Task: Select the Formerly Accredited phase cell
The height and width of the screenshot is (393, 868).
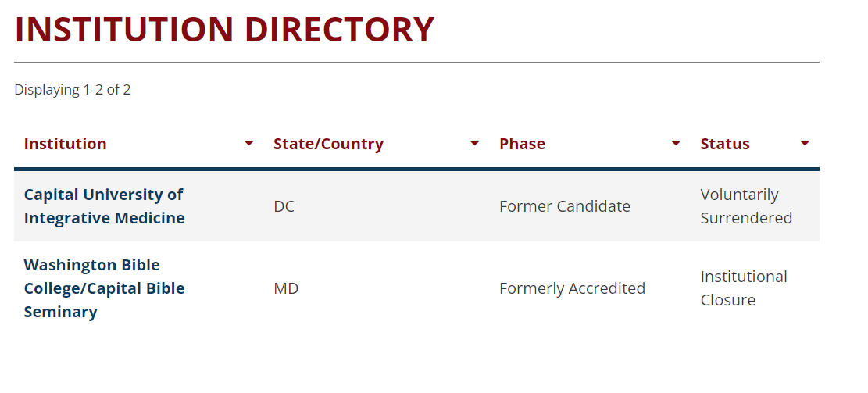Action: 573,288
